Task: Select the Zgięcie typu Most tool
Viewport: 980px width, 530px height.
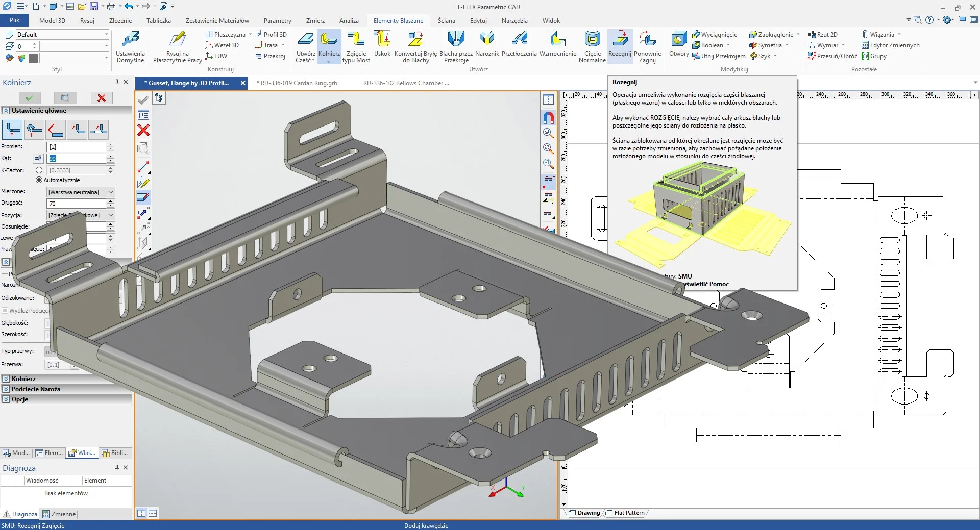Action: click(x=356, y=46)
